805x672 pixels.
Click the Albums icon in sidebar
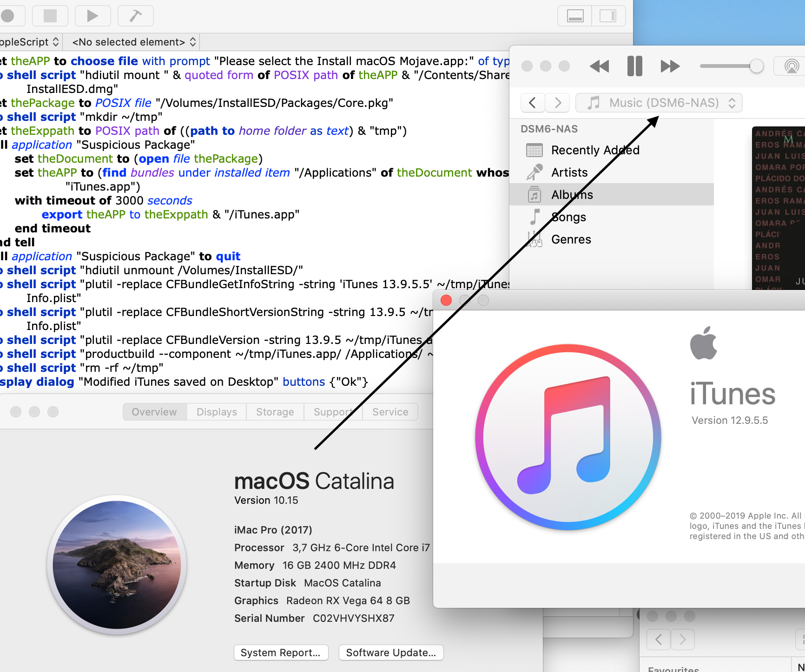tap(534, 195)
